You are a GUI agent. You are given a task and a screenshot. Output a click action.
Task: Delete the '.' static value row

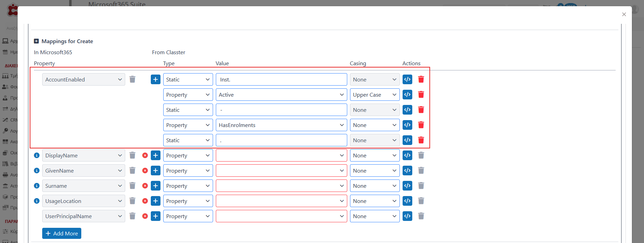(421, 140)
